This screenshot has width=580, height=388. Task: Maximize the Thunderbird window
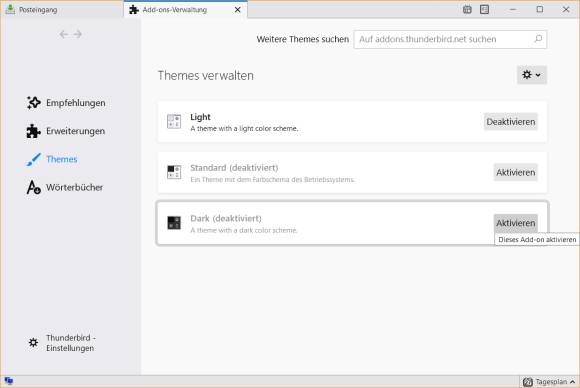pos(540,10)
